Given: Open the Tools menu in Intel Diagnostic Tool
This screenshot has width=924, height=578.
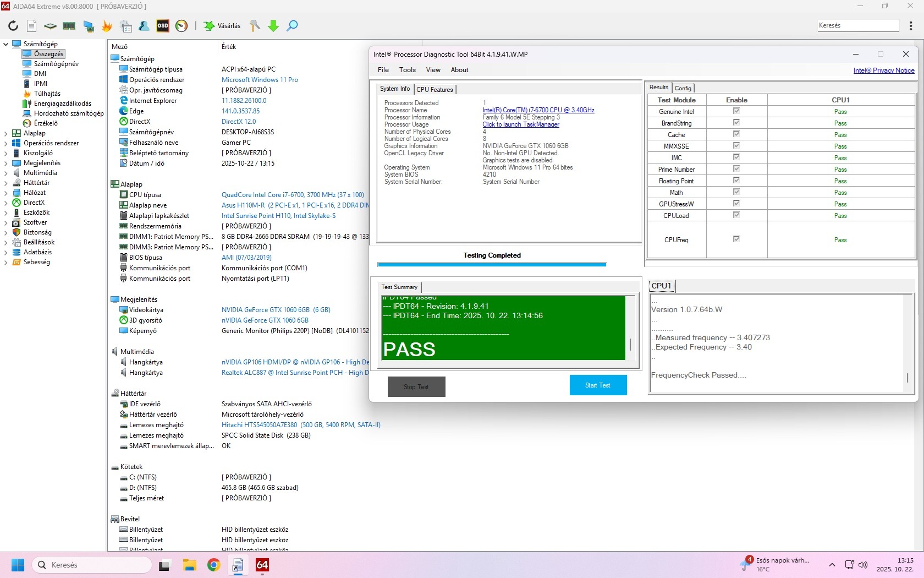Looking at the screenshot, I should [408, 70].
